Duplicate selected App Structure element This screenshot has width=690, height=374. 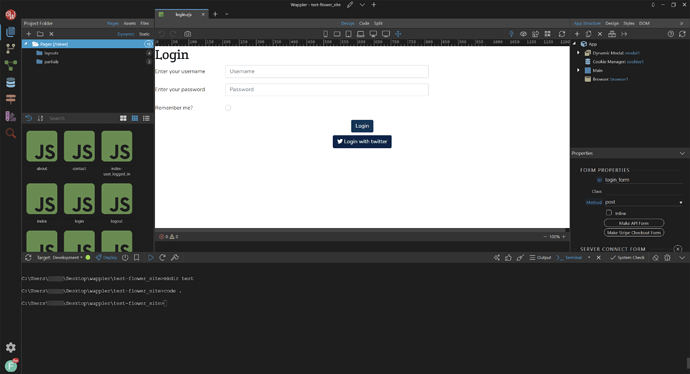(588, 34)
